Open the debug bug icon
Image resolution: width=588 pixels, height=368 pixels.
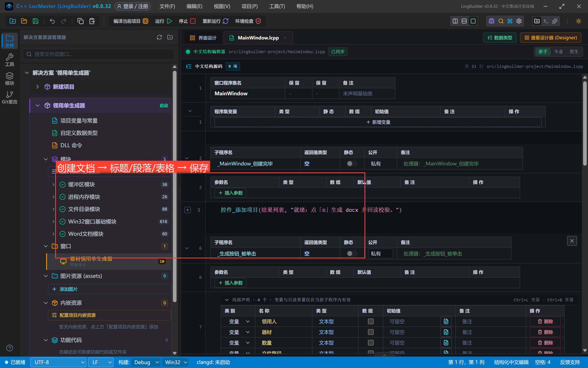(491, 21)
